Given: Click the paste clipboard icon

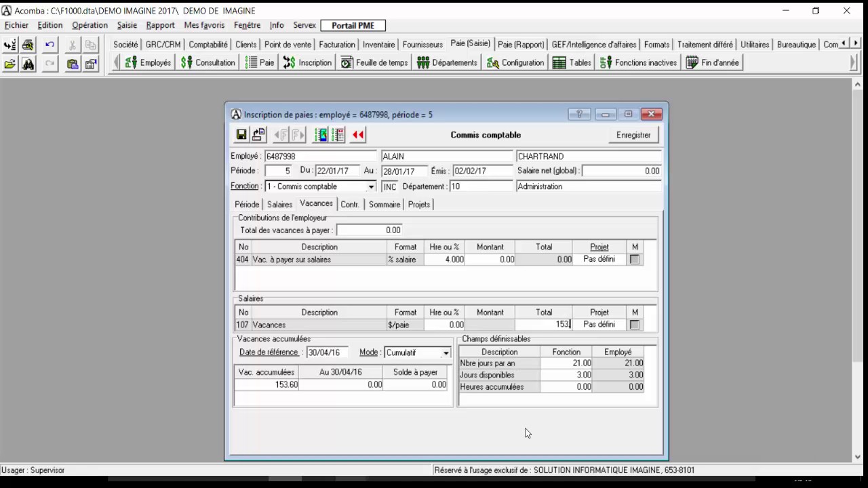Looking at the screenshot, I should (x=72, y=64).
